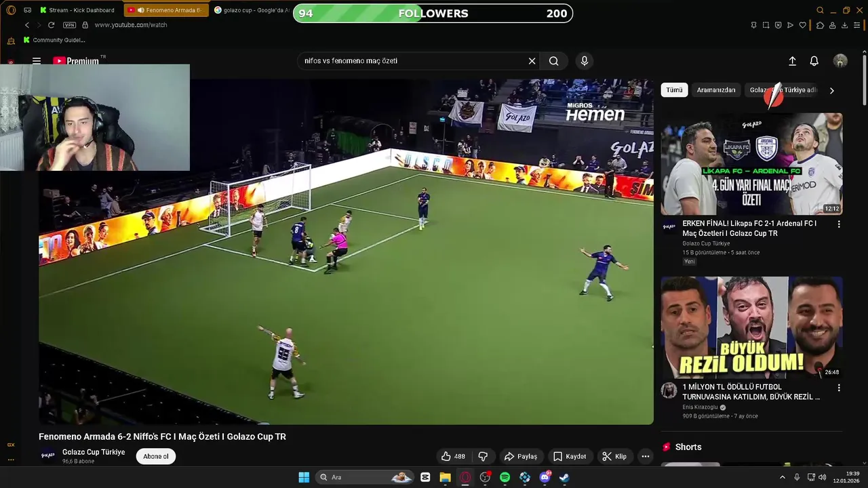Open options for the ERKEN FİNAL video
The image size is (868, 488).
[839, 224]
